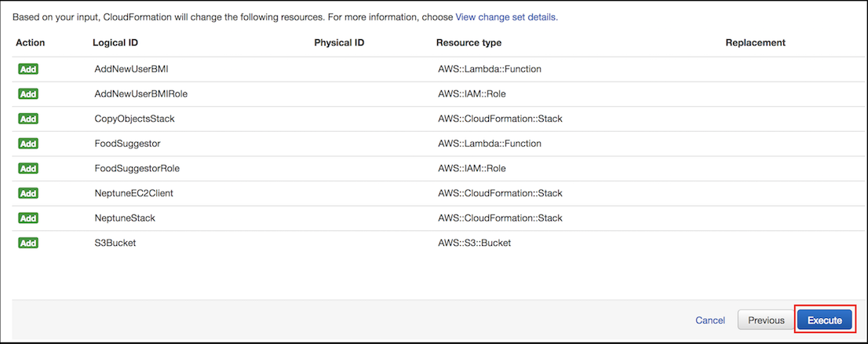868x344 pixels.
Task: Select the Physical ID column header
Action: [339, 42]
